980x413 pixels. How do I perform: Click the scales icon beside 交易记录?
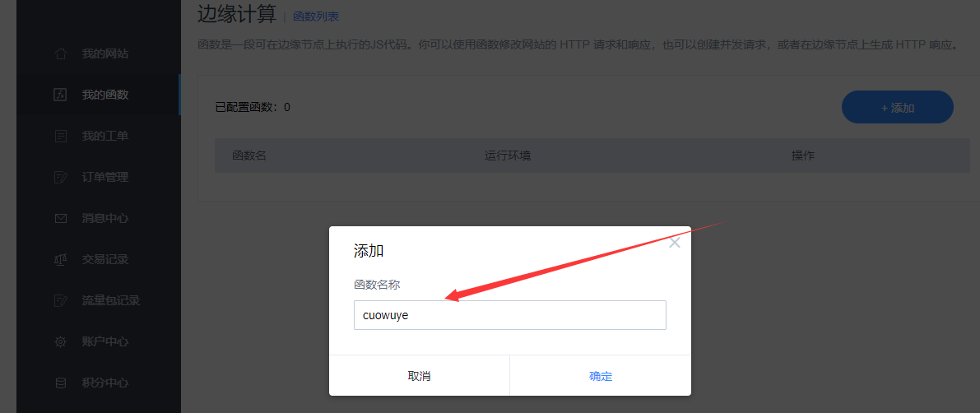coord(61,259)
